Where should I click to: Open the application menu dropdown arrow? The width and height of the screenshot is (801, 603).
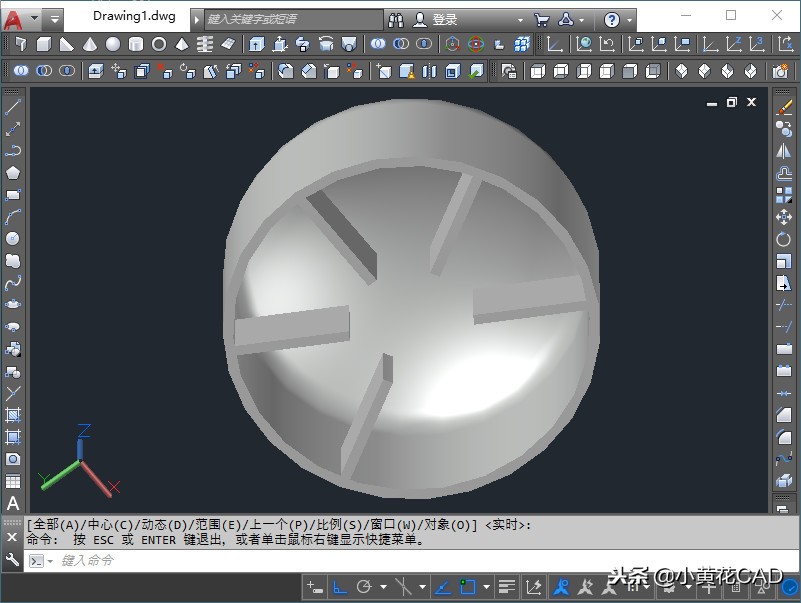[x=34, y=16]
